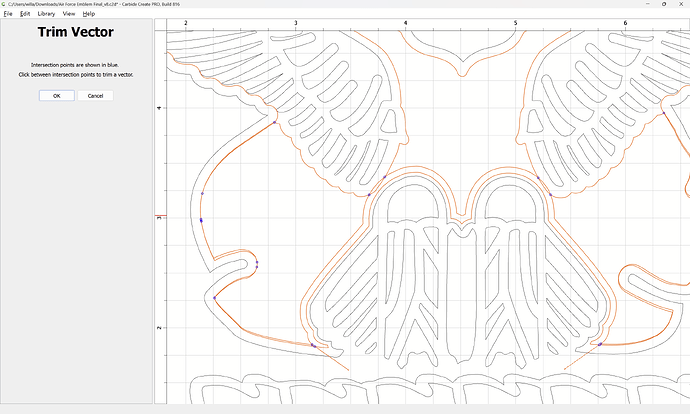Screen dimensions: 690x414
Task: Open the View menu
Action: coord(69,14)
